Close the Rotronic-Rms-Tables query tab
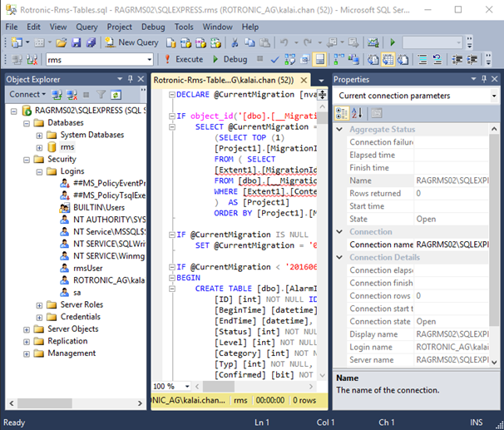This screenshot has height=430, width=504. point(304,80)
